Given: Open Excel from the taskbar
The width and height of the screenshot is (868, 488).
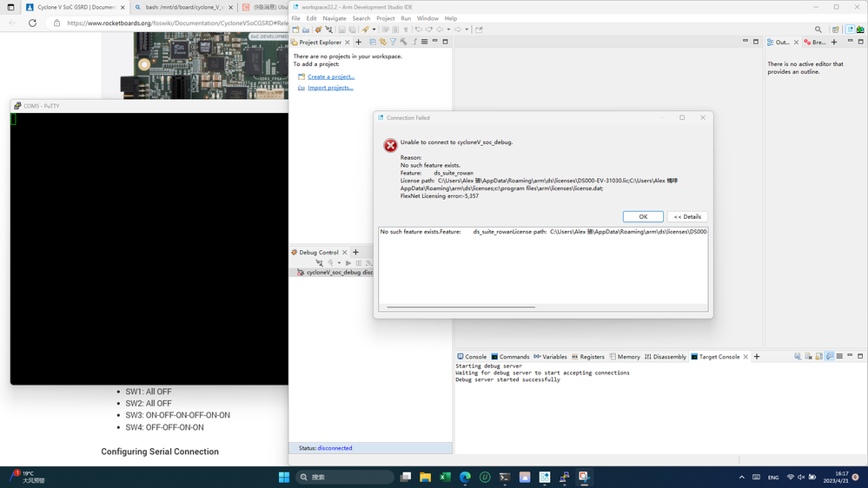Looking at the screenshot, I should click(445, 477).
